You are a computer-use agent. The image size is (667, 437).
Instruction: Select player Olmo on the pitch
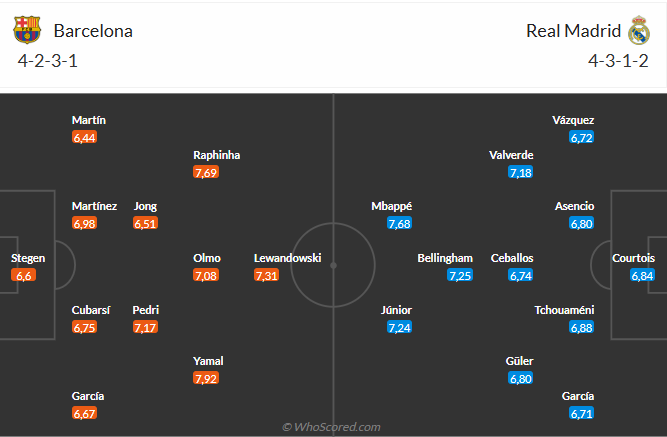[x=207, y=258]
